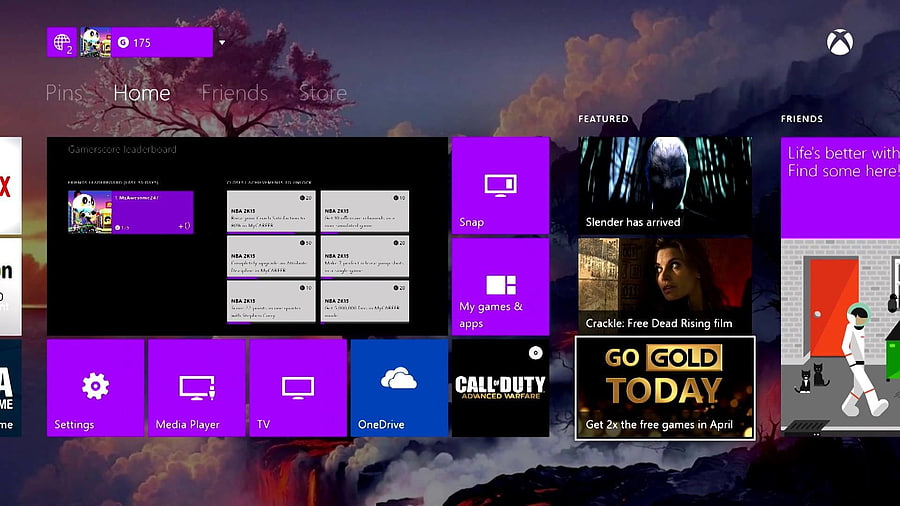
Task: Click the Gamerscore leaderboard heading
Action: pyautogui.click(x=122, y=149)
